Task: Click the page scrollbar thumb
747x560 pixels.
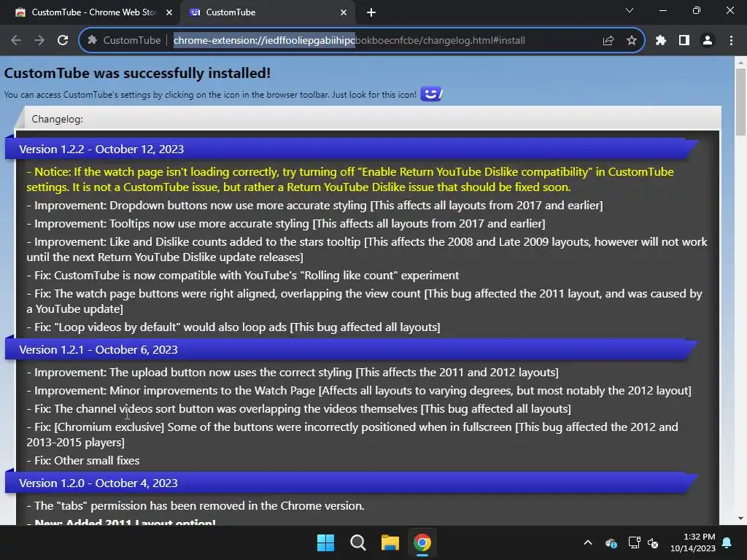Action: (x=740, y=101)
